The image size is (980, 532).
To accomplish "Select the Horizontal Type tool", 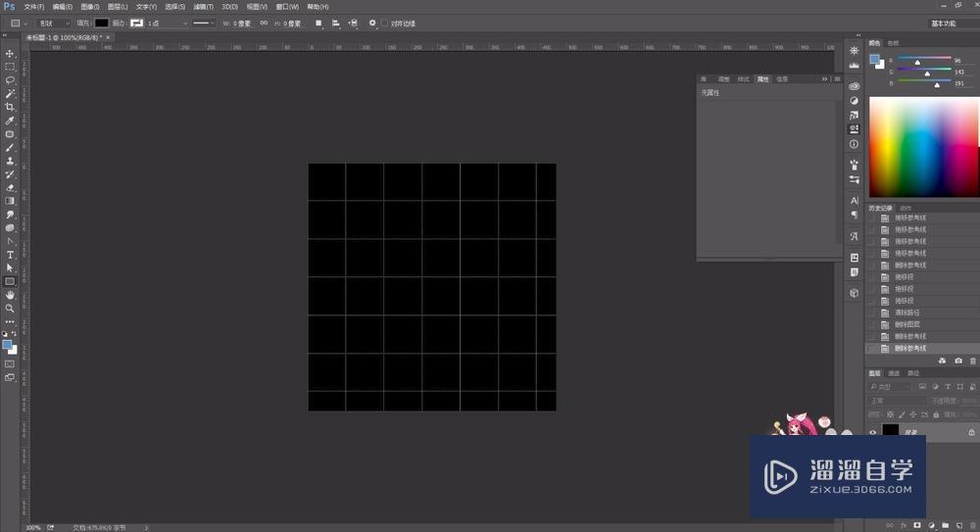I will 10,255.
